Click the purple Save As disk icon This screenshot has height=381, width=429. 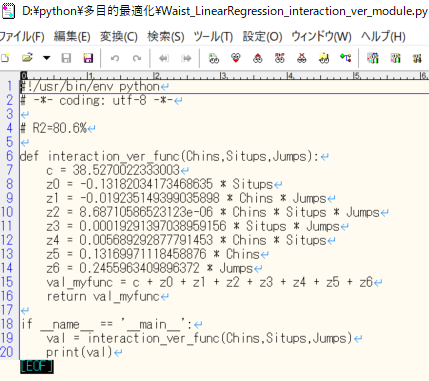88,58
